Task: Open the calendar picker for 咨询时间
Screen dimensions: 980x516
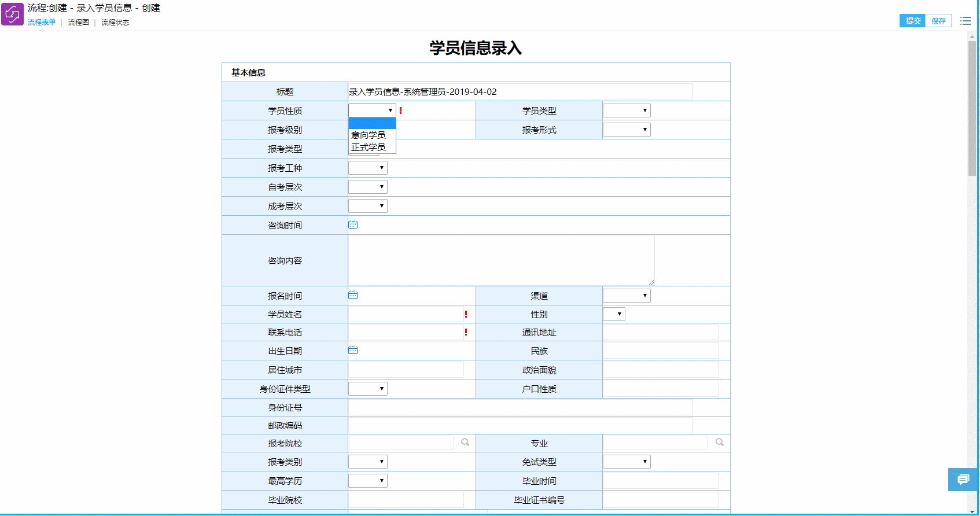Action: [x=353, y=224]
